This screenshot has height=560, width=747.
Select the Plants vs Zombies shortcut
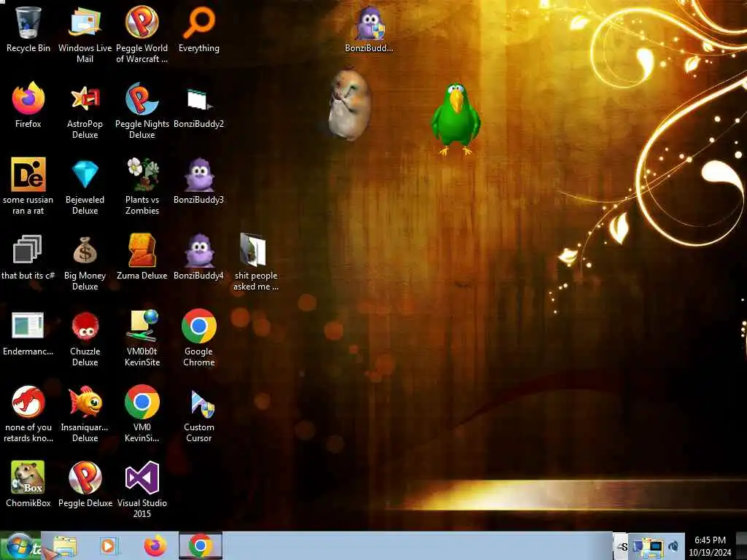[142, 186]
